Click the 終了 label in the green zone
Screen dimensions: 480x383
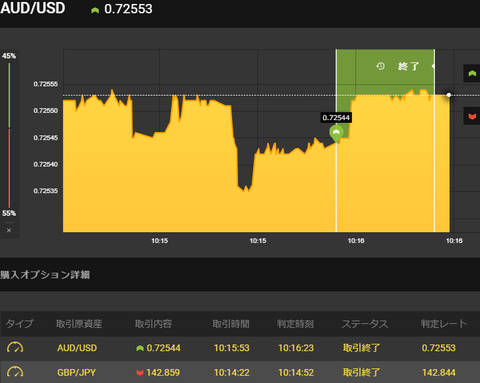(x=408, y=66)
